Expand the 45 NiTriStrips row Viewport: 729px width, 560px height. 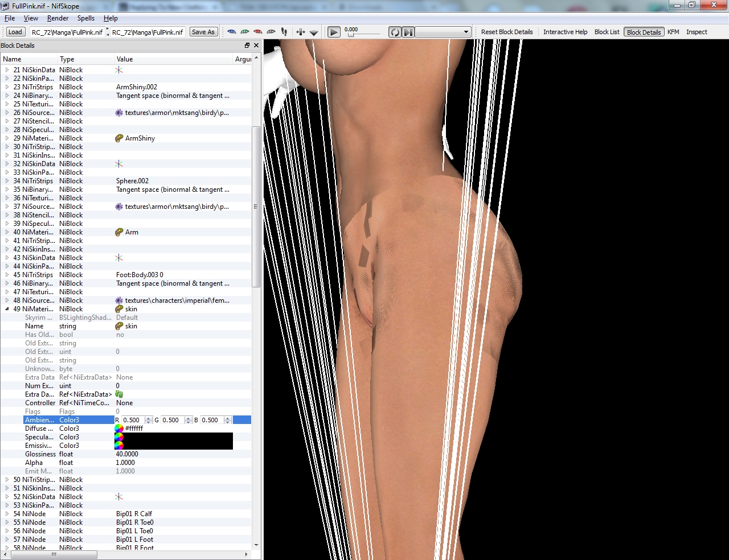point(7,275)
